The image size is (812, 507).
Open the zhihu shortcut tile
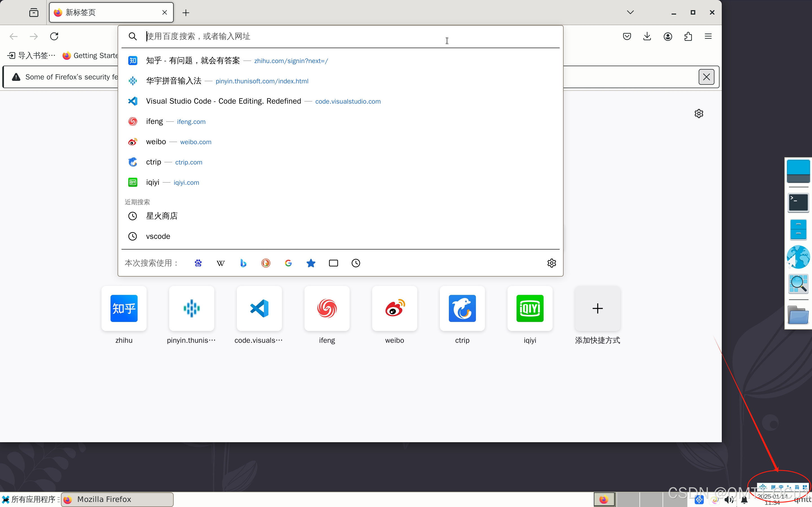pyautogui.click(x=124, y=308)
